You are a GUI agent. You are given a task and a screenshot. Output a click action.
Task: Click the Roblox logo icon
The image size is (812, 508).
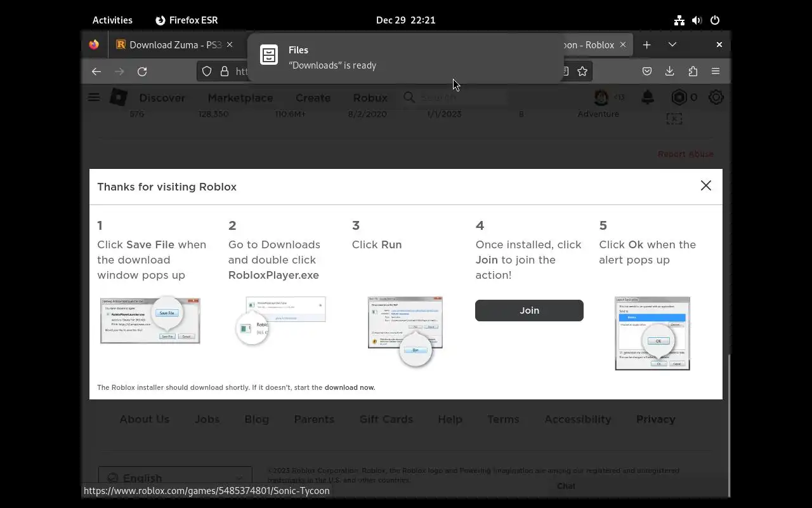pos(119,97)
